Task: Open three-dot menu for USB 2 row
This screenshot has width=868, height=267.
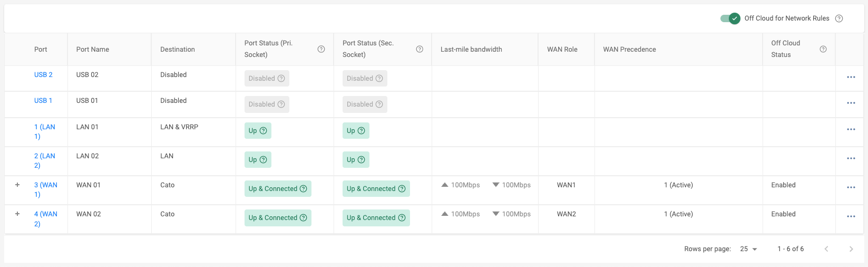Action: [x=851, y=77]
